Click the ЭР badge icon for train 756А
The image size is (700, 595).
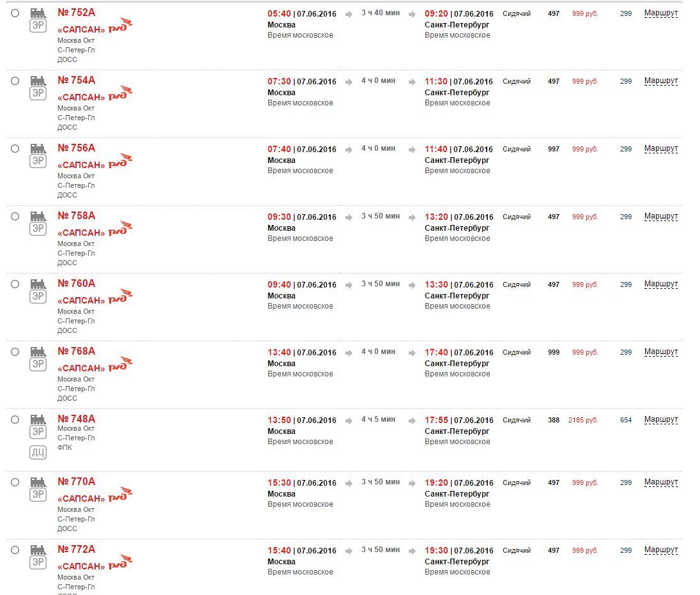click(x=38, y=161)
